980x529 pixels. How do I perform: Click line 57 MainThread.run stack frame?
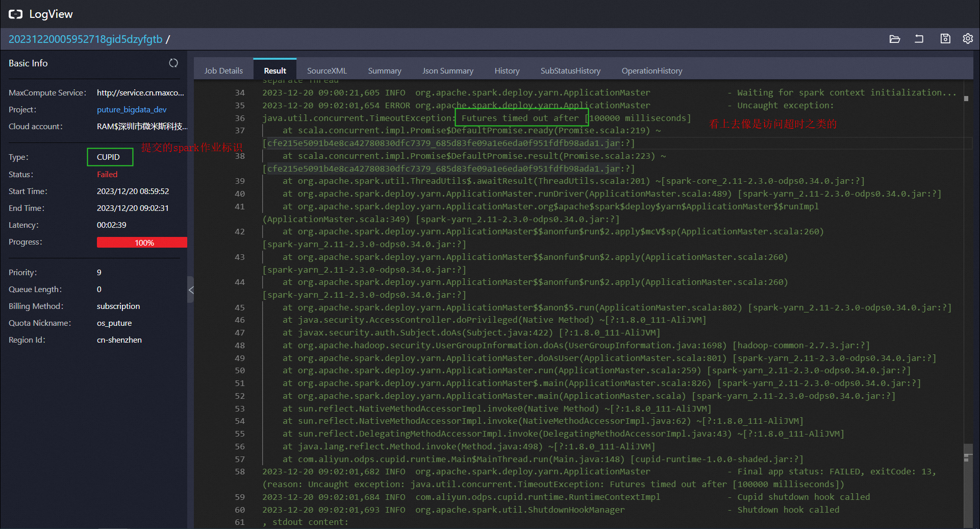543,460
